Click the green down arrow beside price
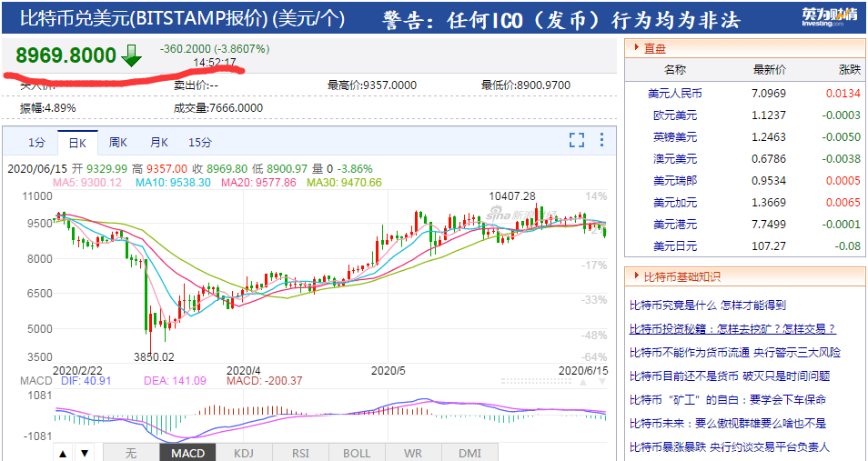 click(x=131, y=55)
